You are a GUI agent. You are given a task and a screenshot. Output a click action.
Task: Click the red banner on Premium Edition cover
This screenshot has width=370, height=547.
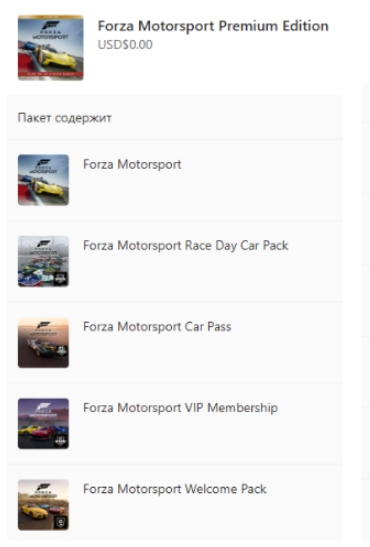click(x=51, y=74)
